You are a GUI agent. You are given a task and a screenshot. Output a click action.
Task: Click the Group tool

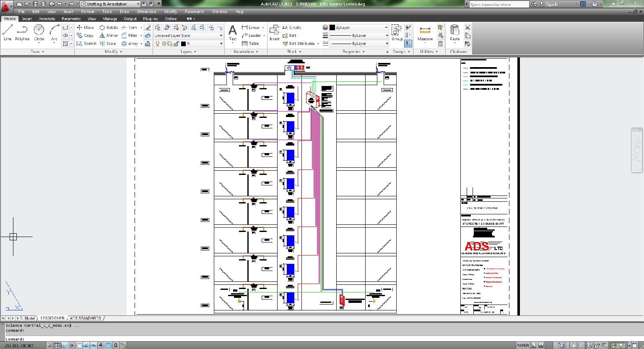pyautogui.click(x=397, y=33)
